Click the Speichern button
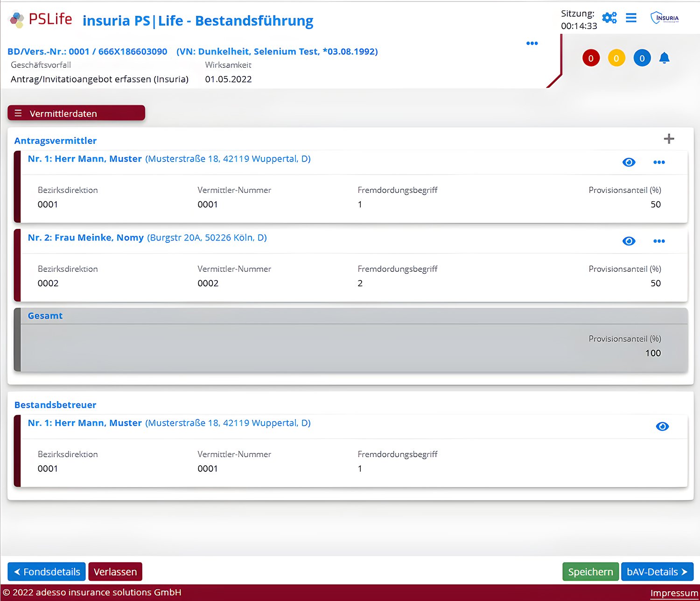Image resolution: width=700 pixels, height=601 pixels. point(590,572)
